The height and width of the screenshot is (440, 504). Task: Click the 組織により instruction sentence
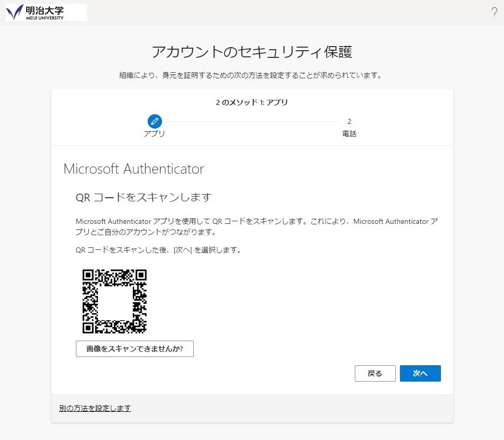(x=250, y=75)
